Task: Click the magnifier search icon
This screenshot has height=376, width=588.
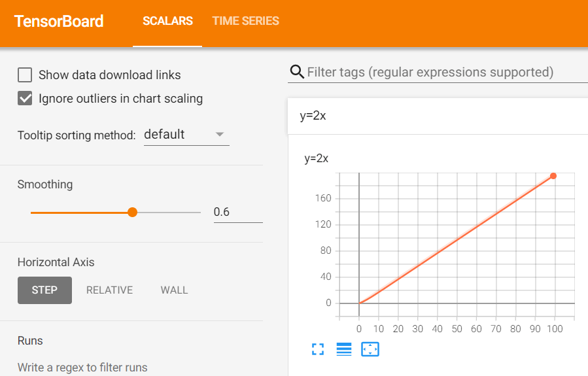Action: (297, 71)
